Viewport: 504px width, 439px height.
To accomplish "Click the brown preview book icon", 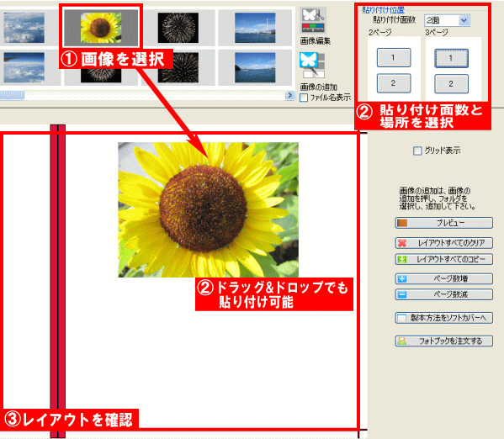I will point(402,223).
